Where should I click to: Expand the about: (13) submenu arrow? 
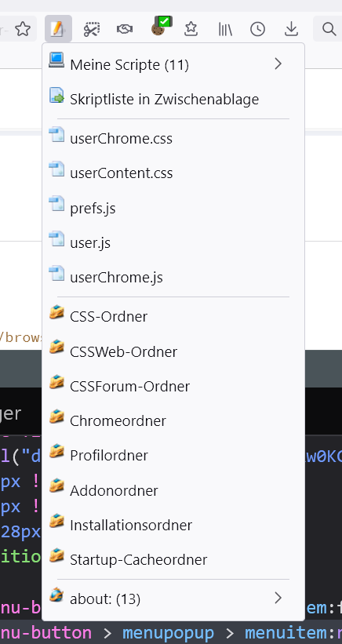278,598
